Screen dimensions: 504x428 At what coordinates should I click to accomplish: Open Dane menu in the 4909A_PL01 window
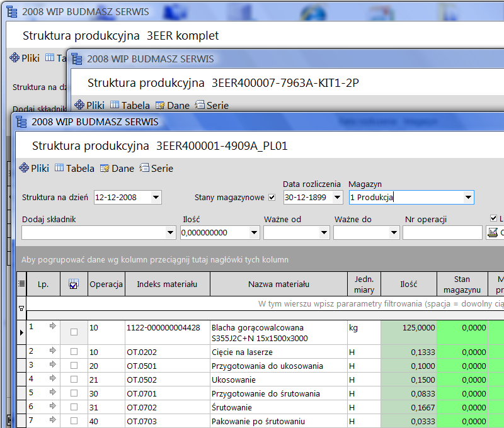[117, 168]
